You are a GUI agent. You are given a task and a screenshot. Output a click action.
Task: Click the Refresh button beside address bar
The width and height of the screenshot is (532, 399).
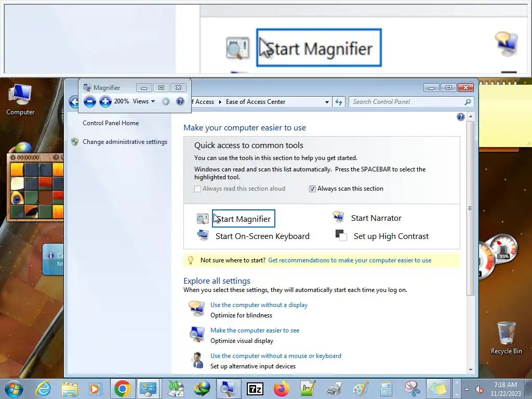tap(339, 102)
